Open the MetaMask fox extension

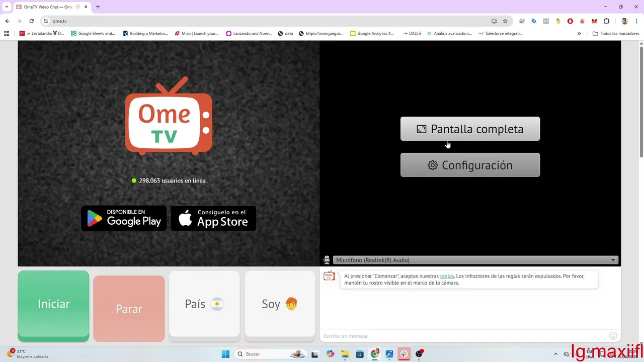coord(594,21)
